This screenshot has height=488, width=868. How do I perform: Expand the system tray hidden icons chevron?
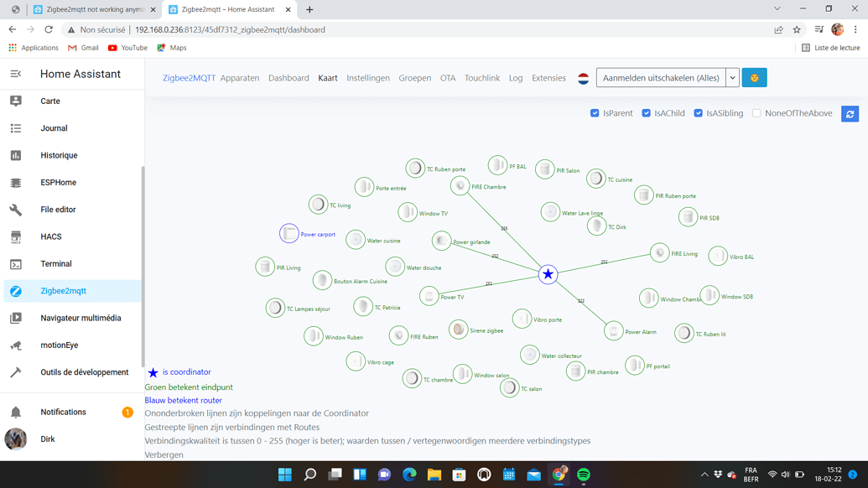point(704,475)
